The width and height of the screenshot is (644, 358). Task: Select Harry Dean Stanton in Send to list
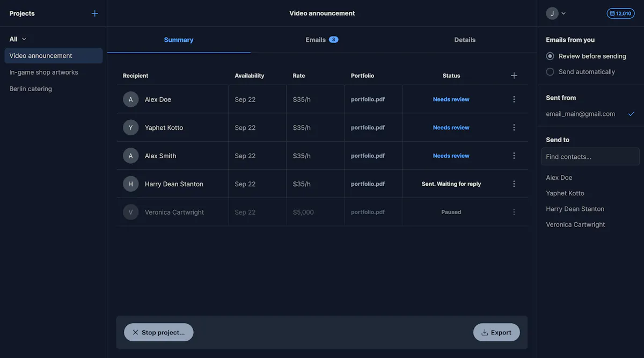coord(575,209)
